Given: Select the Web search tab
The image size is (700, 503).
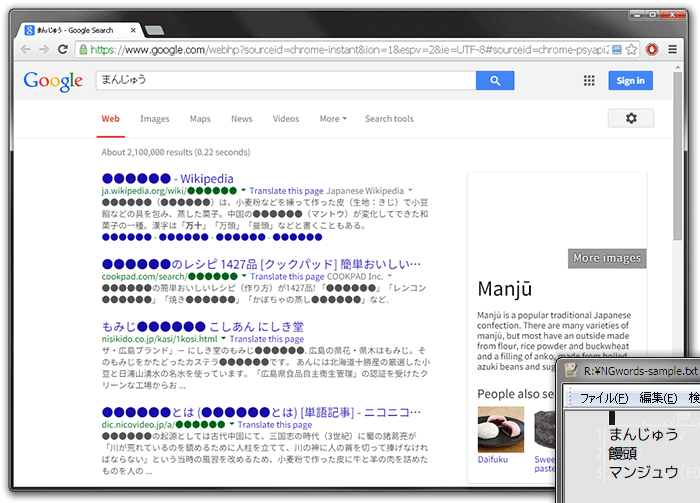Looking at the screenshot, I should click(x=110, y=119).
